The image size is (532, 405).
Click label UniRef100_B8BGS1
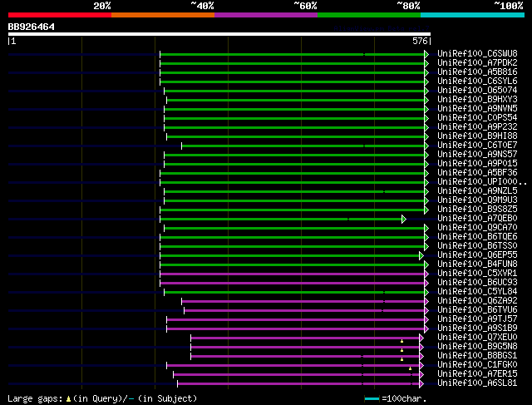point(477,356)
